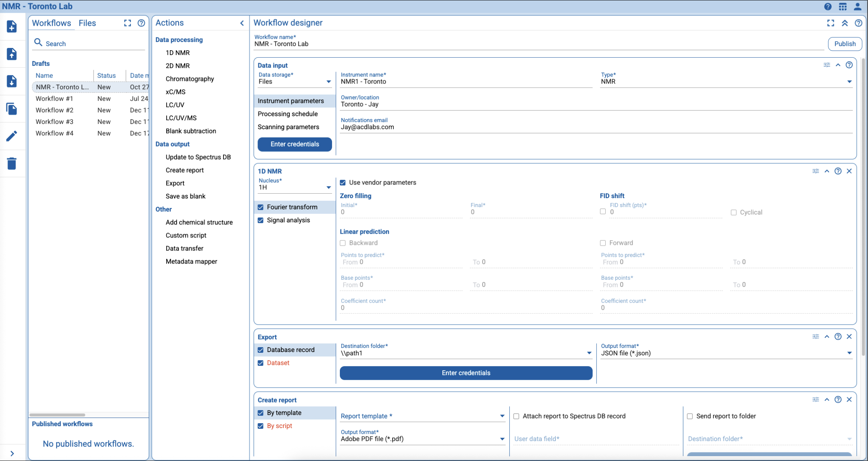Open Data input section settings sliders icon
This screenshot has width=868, height=461.
click(827, 65)
